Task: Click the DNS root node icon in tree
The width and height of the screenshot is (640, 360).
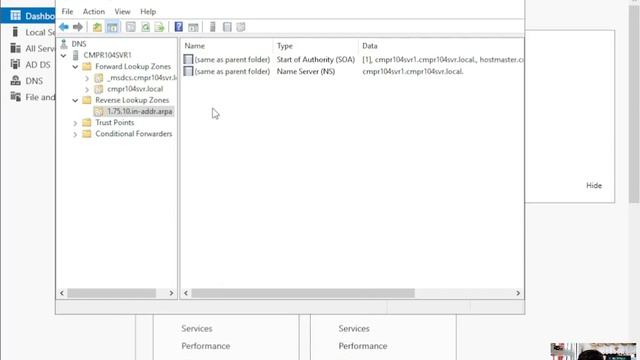Action: [x=64, y=44]
